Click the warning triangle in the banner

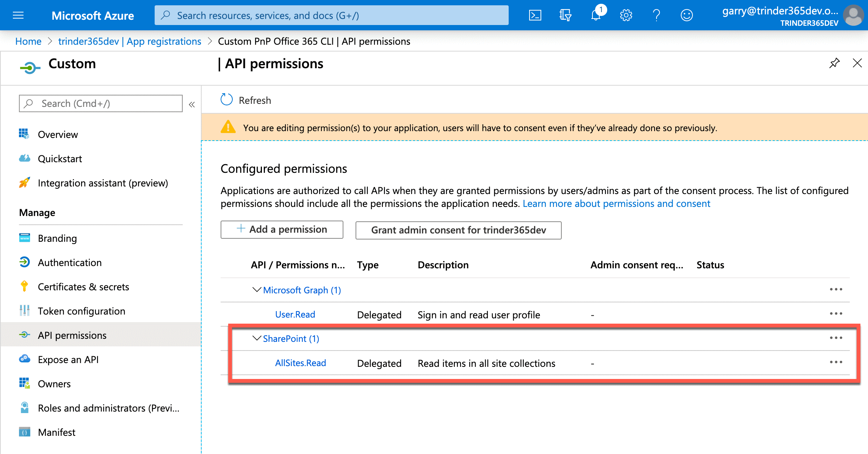pos(228,127)
